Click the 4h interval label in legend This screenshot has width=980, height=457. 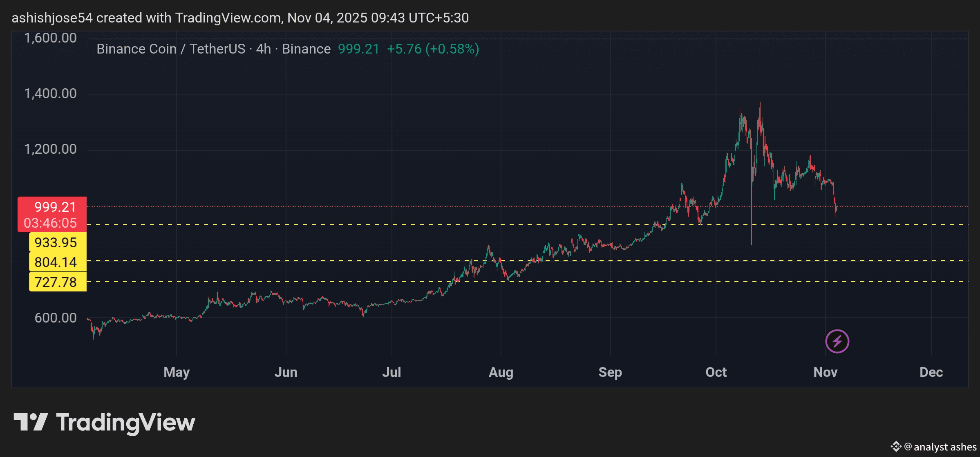(264, 49)
